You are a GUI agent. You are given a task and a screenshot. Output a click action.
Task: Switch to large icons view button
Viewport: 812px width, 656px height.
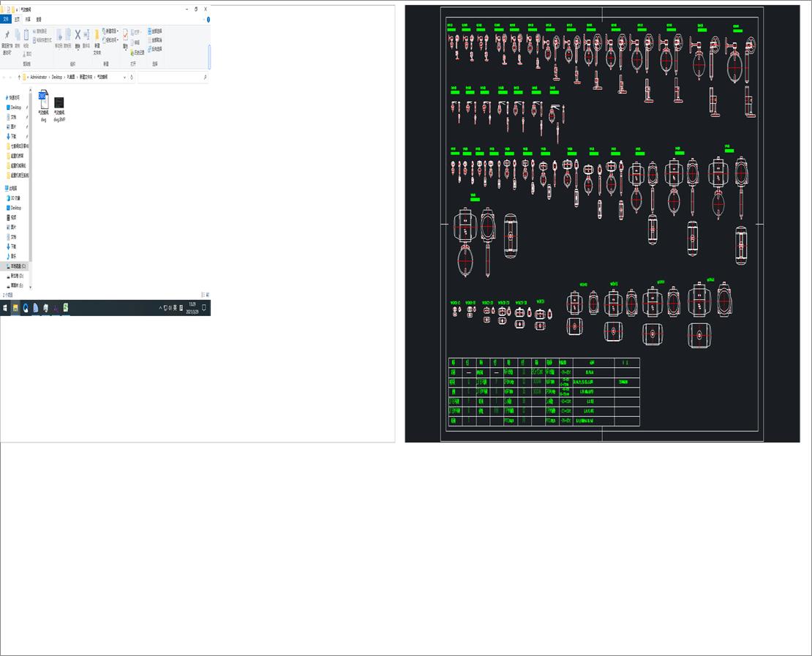click(208, 295)
